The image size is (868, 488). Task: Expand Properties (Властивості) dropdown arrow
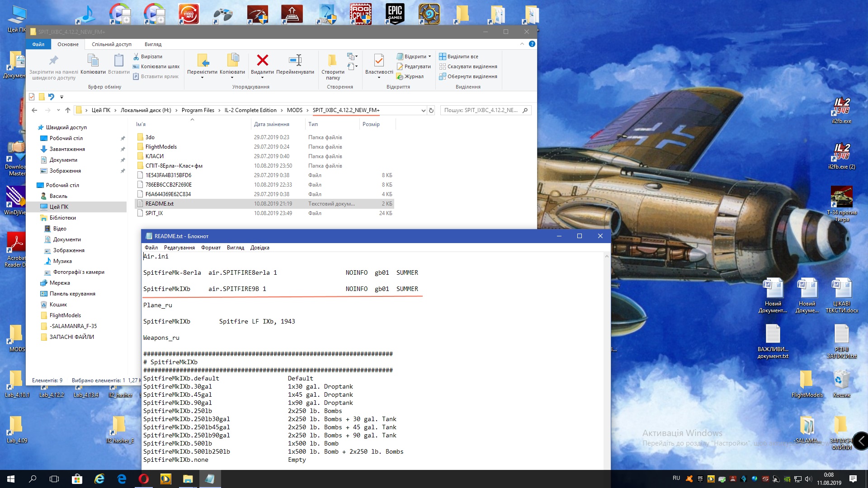pyautogui.click(x=379, y=78)
